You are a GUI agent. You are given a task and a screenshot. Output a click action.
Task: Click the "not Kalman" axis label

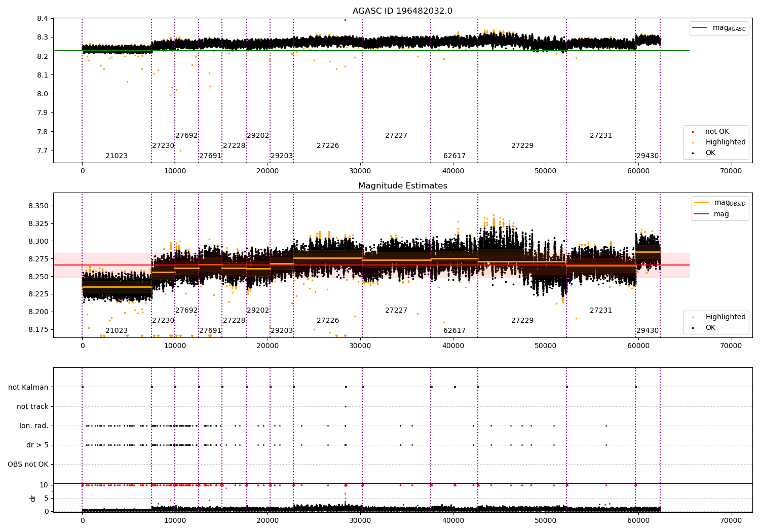pos(28,388)
